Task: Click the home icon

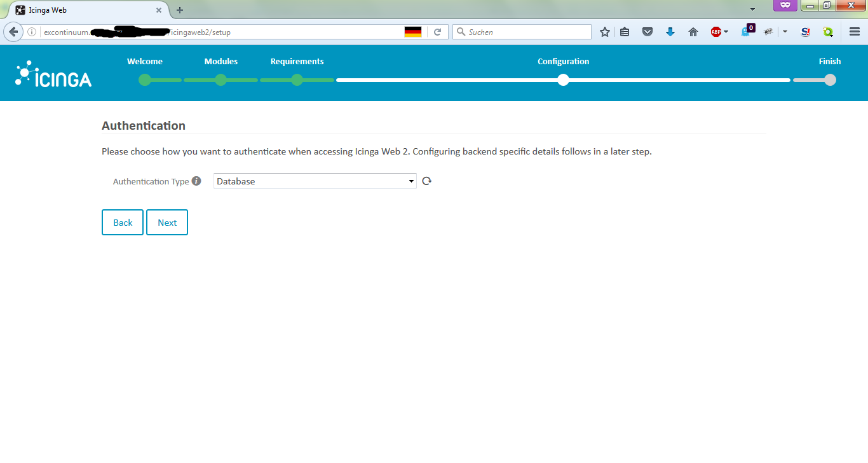Action: click(693, 32)
